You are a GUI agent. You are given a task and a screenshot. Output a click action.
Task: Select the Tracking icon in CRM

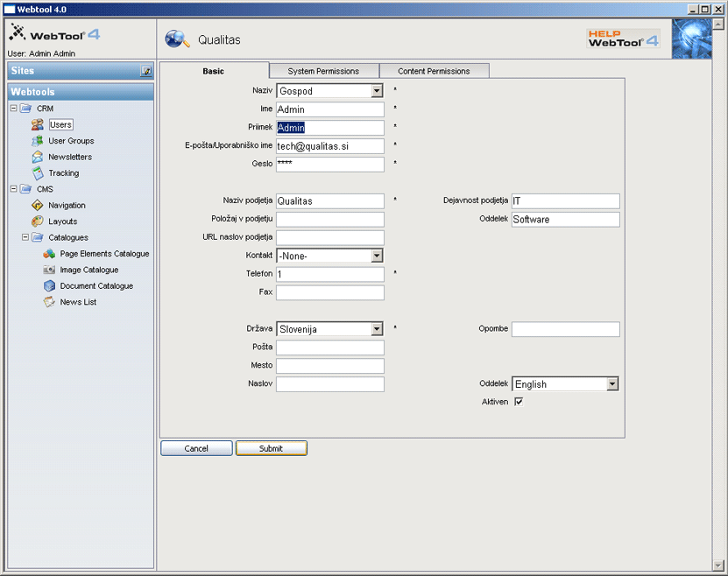38,173
